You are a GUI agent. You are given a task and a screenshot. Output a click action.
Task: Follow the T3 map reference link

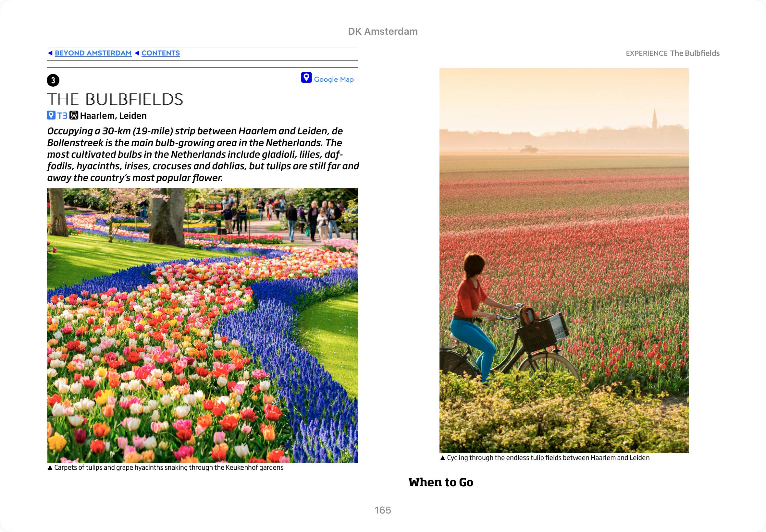tap(62, 116)
